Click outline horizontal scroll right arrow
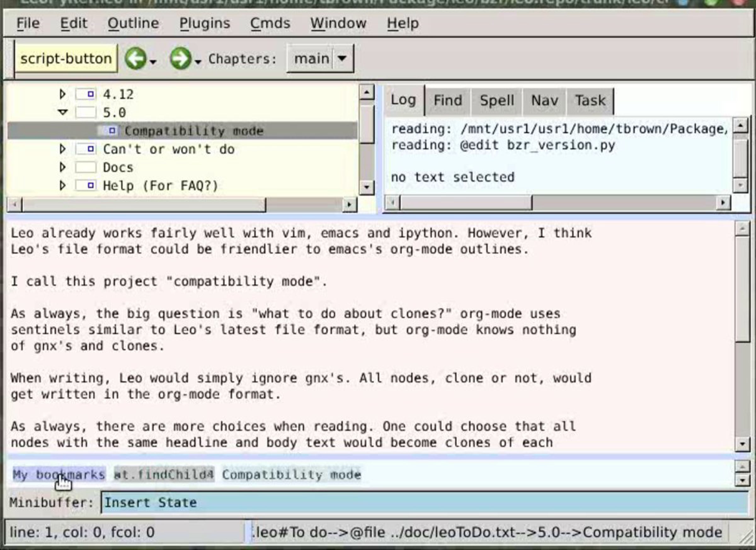756x550 pixels. (349, 204)
